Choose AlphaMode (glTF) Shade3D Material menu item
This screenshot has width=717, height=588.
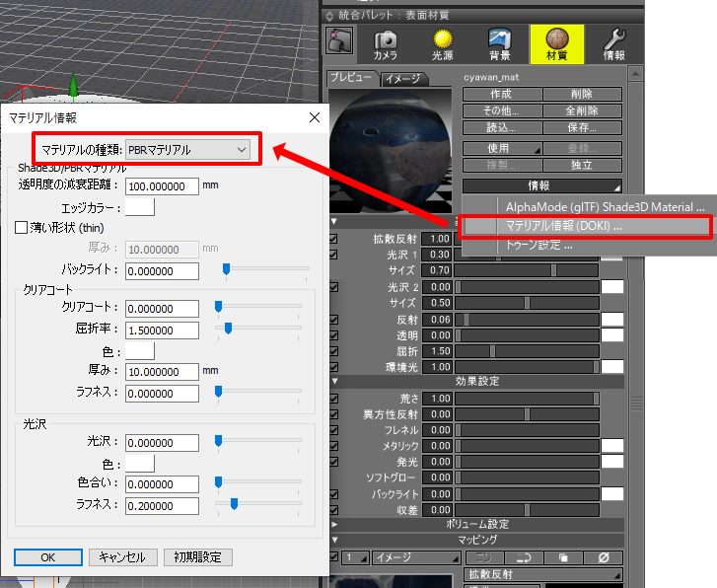tap(605, 207)
